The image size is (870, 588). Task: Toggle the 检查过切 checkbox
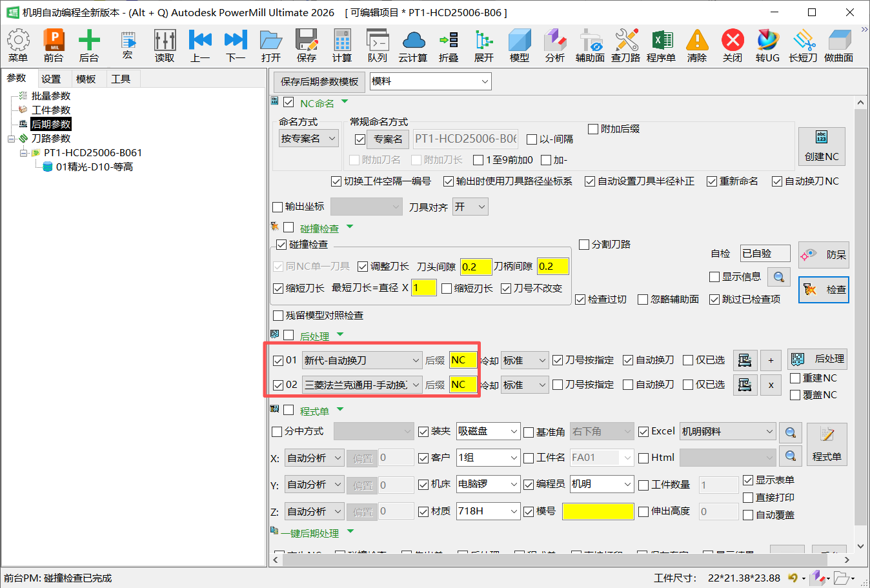tap(580, 299)
